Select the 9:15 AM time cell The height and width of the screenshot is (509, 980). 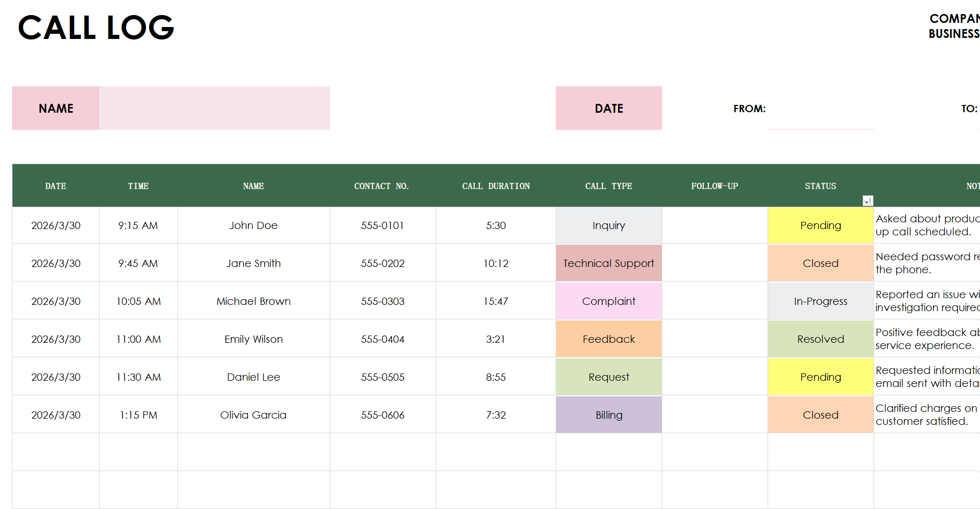(138, 225)
